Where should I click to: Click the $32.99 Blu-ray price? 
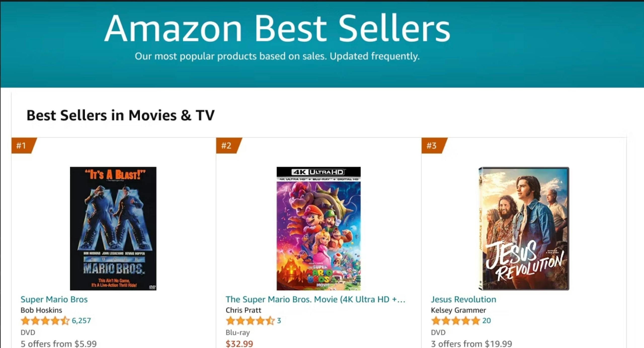(239, 343)
